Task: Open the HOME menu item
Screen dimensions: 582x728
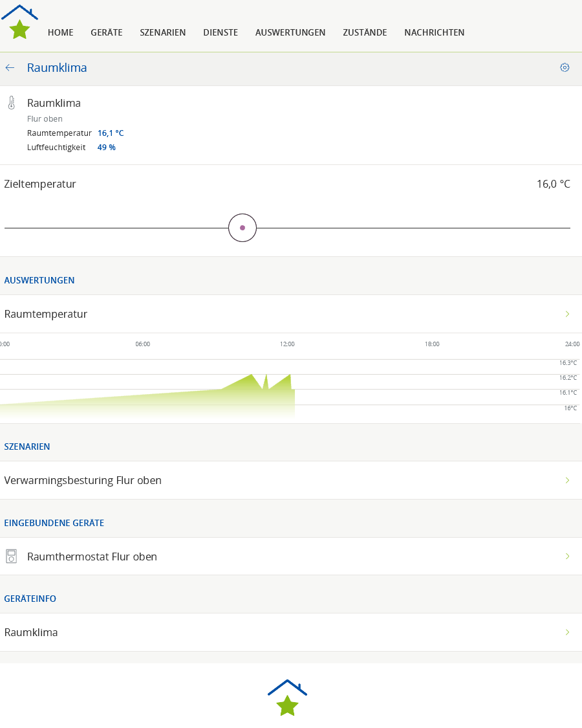Action: [x=60, y=32]
